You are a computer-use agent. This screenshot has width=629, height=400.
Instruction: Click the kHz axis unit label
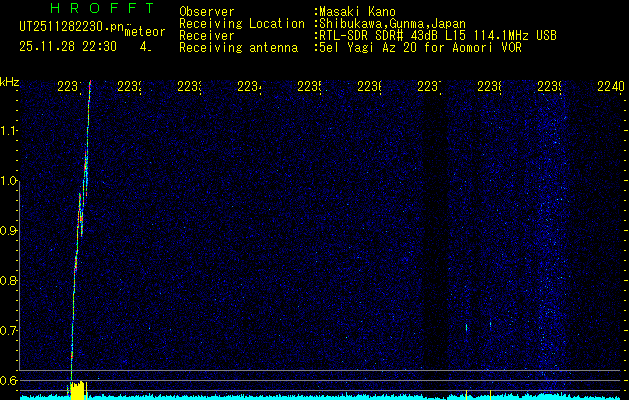pyautogui.click(x=9, y=83)
